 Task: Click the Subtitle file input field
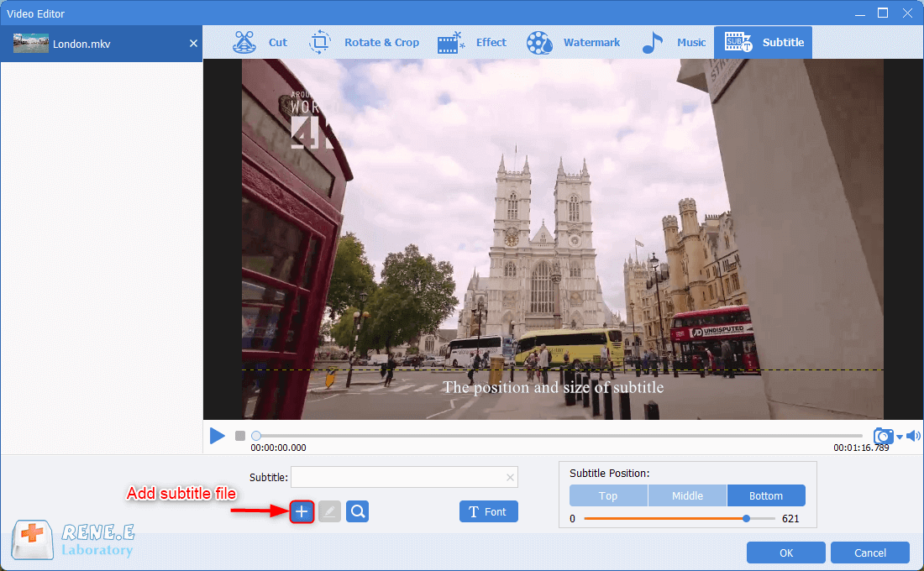(404, 477)
